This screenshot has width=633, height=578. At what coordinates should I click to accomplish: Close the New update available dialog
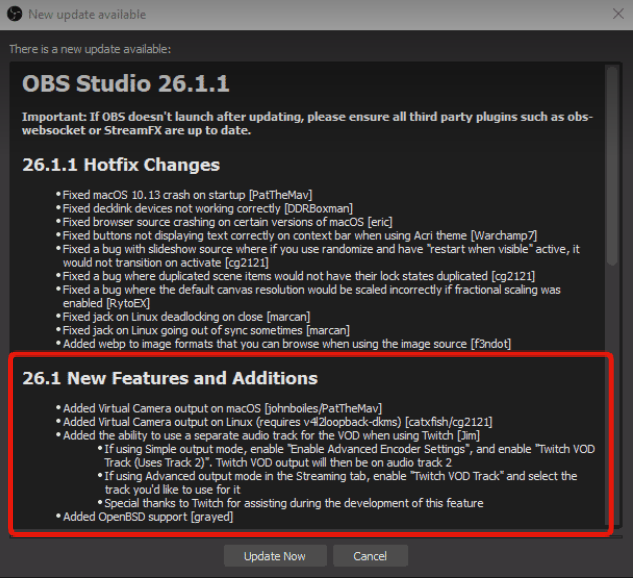(618, 14)
